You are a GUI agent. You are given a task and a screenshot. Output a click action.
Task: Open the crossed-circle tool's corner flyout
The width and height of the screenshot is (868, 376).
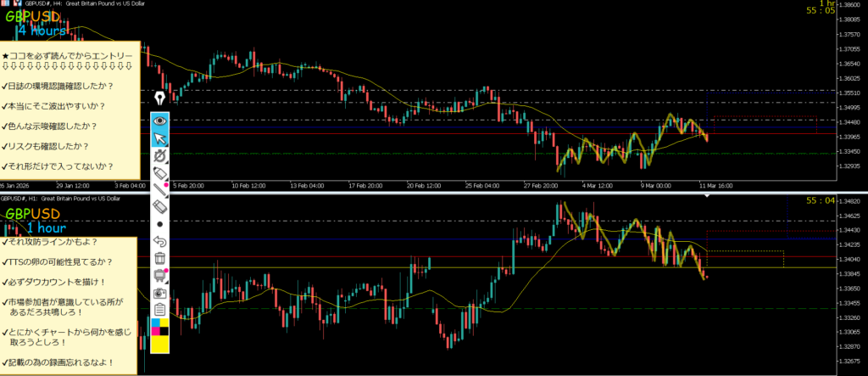(x=167, y=161)
